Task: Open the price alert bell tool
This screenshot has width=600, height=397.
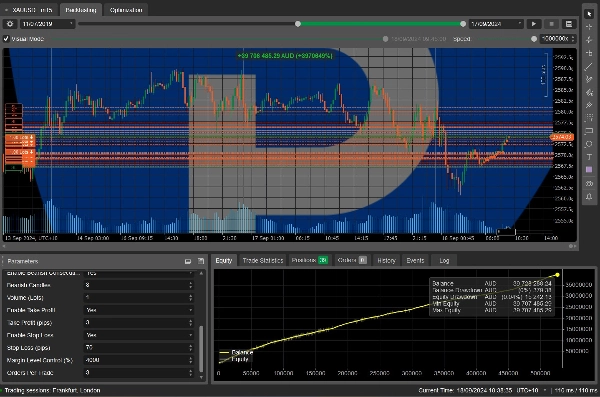Action: (x=589, y=196)
